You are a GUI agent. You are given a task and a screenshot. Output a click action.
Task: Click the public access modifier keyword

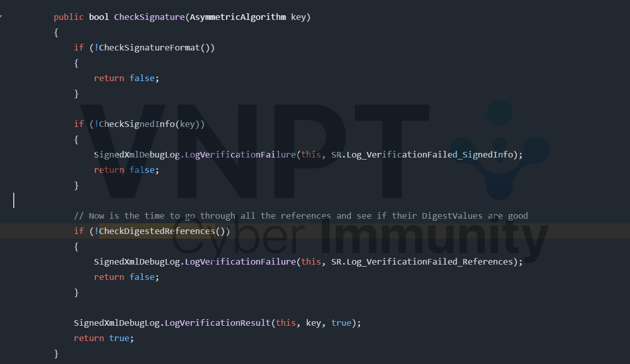coord(69,17)
